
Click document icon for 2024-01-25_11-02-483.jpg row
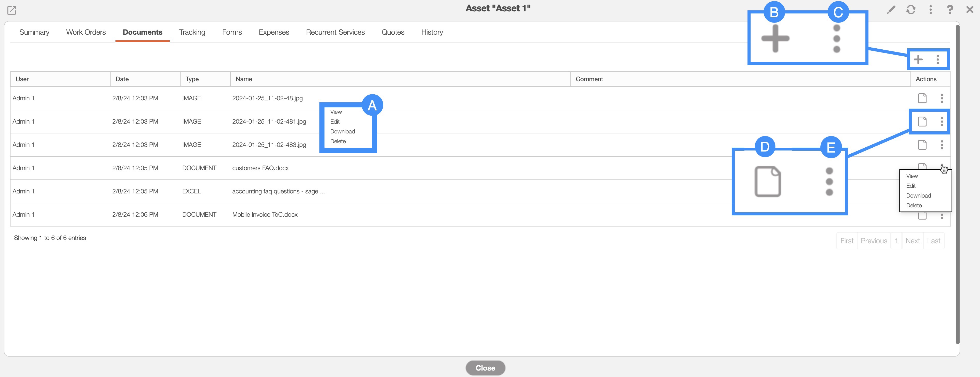(x=922, y=145)
